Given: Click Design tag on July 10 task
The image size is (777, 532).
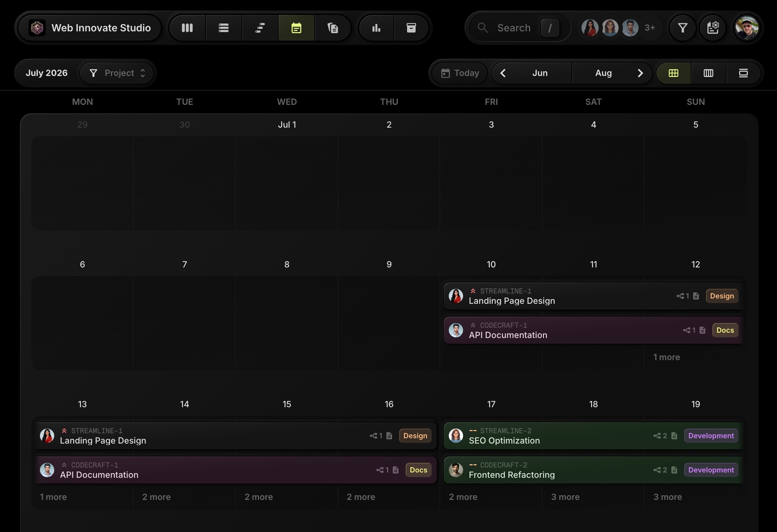Looking at the screenshot, I should 722,296.
